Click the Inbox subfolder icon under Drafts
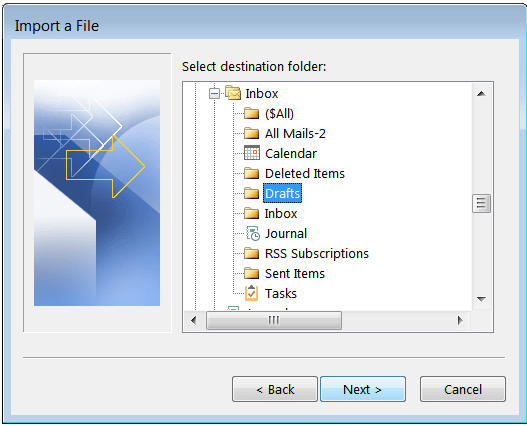This screenshot has height=426, width=527. [x=251, y=214]
